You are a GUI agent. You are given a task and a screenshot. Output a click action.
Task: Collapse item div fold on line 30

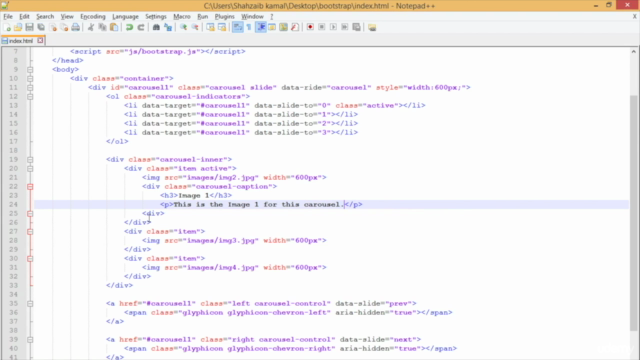point(30,258)
